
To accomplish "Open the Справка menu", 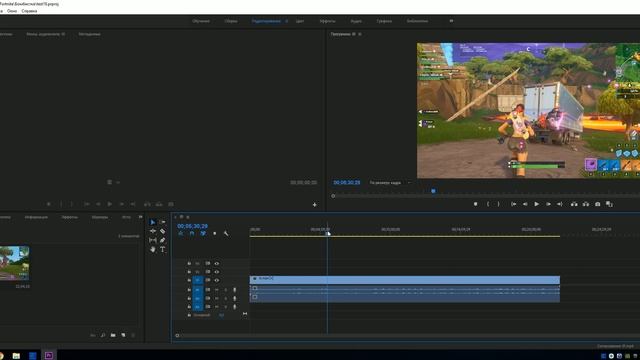I will pyautogui.click(x=29, y=11).
